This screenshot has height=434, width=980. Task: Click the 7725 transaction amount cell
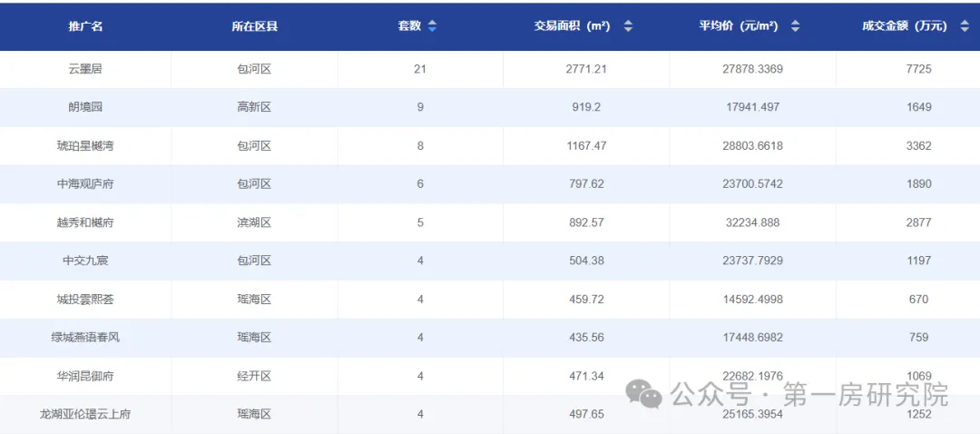pos(918,69)
